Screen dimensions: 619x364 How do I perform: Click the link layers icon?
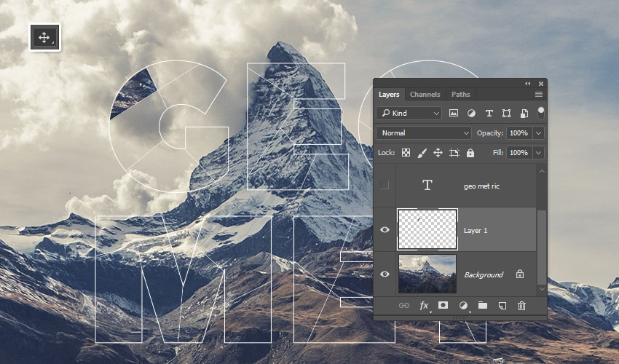(x=404, y=306)
